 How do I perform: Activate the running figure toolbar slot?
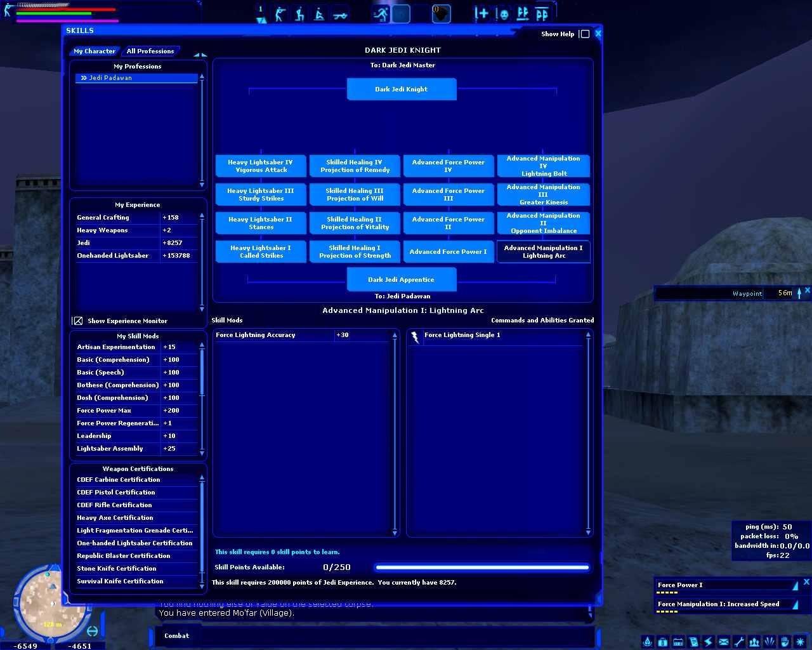click(x=381, y=13)
